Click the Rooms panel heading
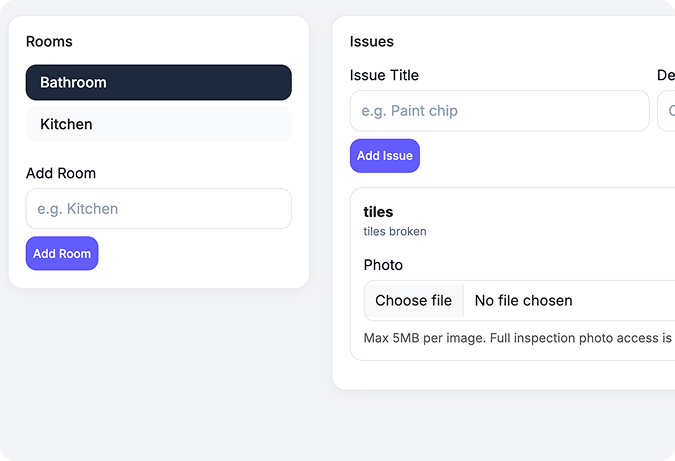The height and width of the screenshot is (461, 675). click(49, 42)
